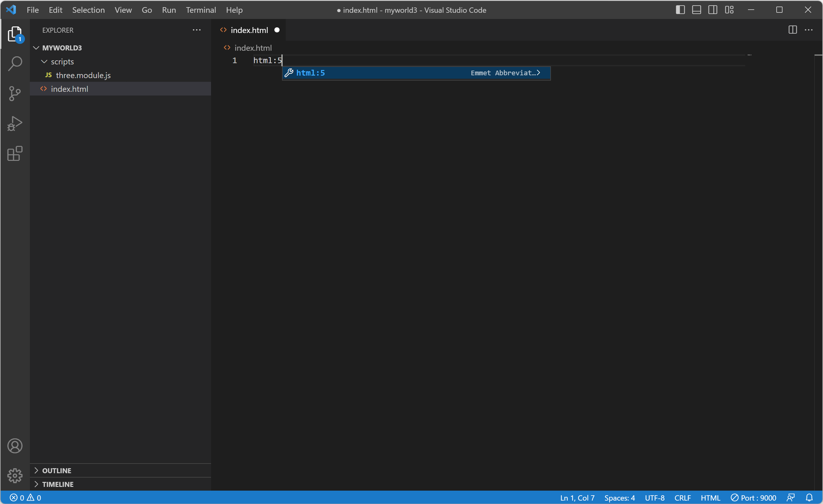Open the Accounts menu icon
Viewport: 823px width, 504px height.
tap(15, 446)
